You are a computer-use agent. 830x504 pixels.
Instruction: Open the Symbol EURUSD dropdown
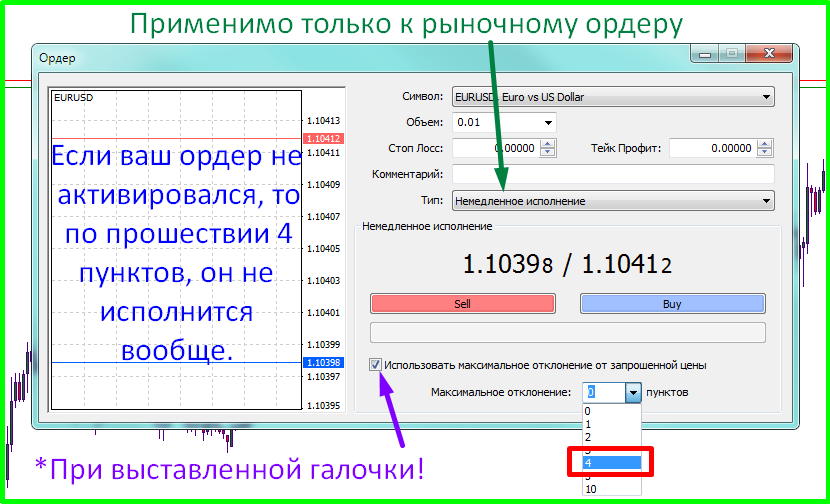(x=613, y=97)
